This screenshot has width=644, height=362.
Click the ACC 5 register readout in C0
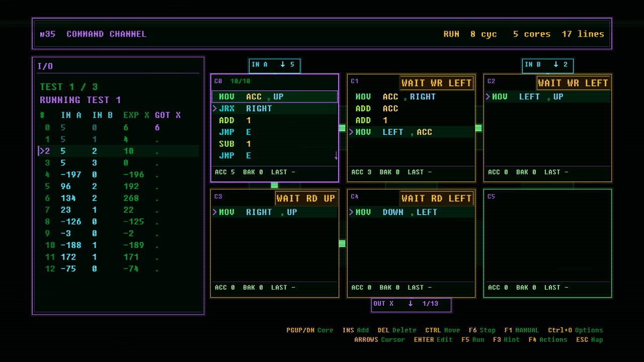225,172
